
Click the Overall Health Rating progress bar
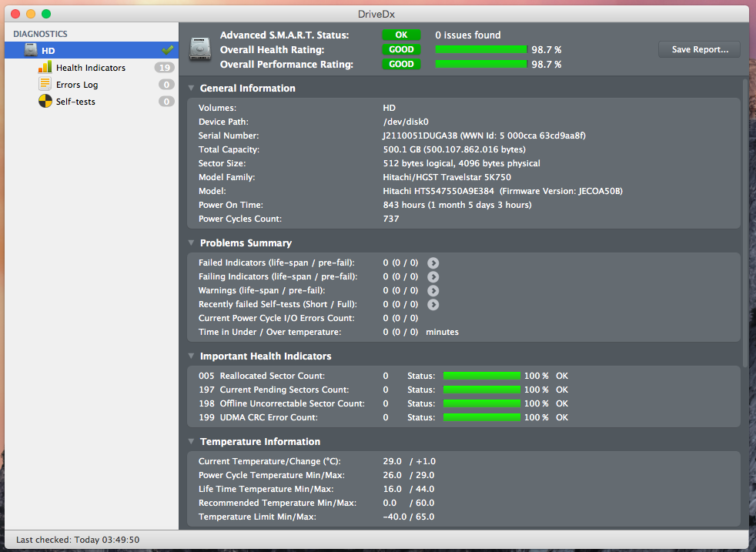[480, 49]
